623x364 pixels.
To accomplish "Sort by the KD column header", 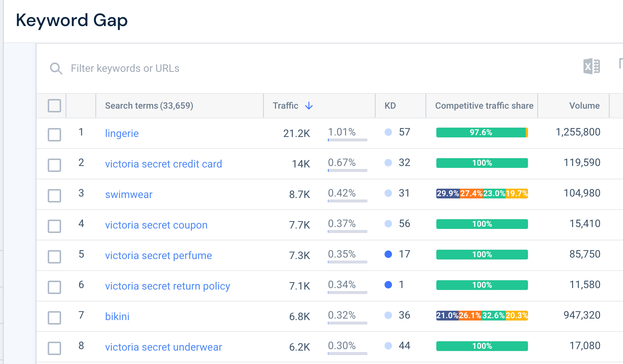I will click(390, 106).
